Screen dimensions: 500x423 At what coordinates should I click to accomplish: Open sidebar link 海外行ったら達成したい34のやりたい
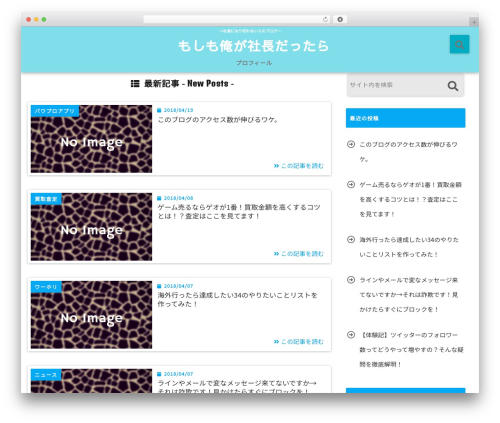[x=409, y=247]
